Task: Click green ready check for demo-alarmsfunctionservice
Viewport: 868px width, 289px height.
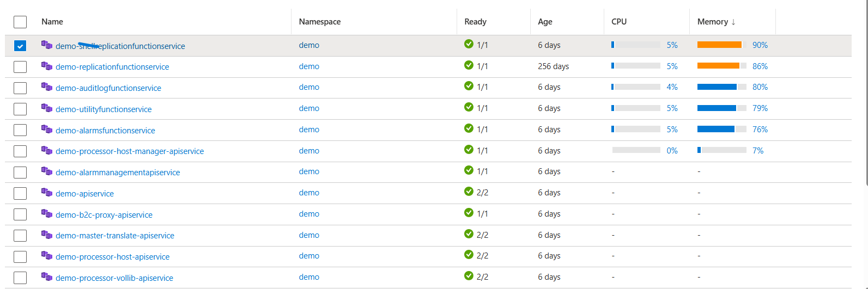Action: click(x=469, y=128)
